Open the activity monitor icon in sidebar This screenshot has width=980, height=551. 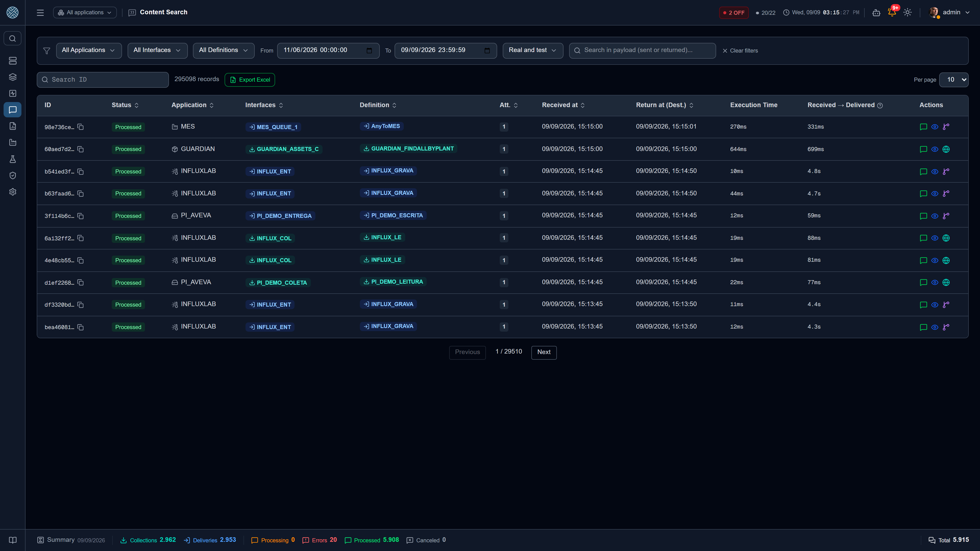tap(13, 94)
